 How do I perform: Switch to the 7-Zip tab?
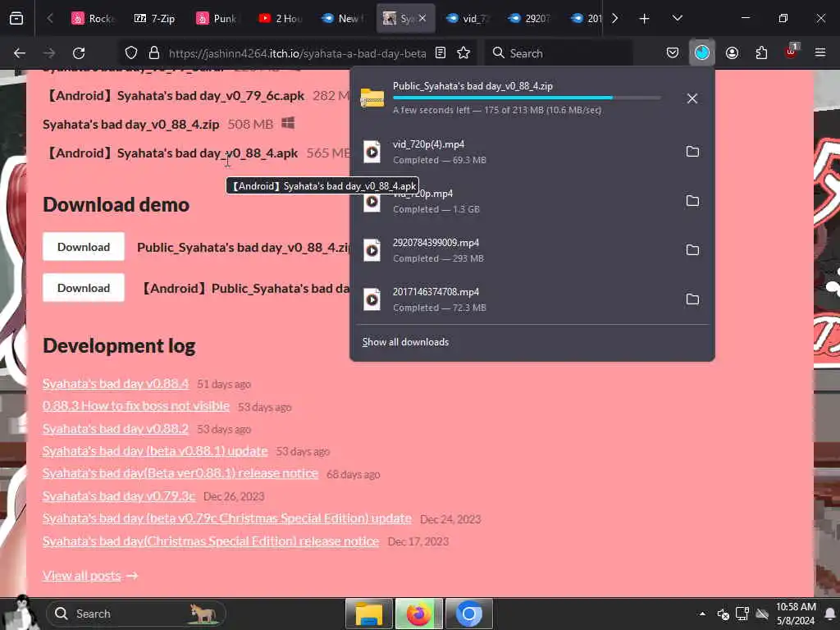(x=155, y=19)
